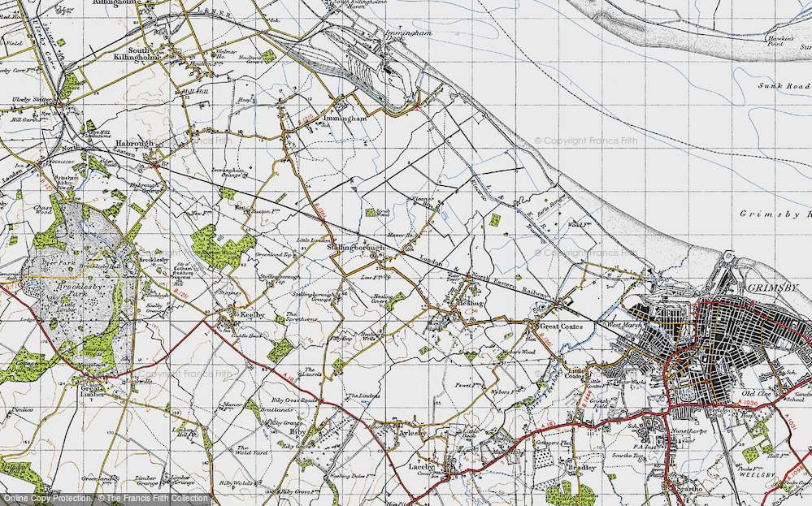Screen dimensions: 812x506
Task: Click the Pimlico label
Action: 23,410
